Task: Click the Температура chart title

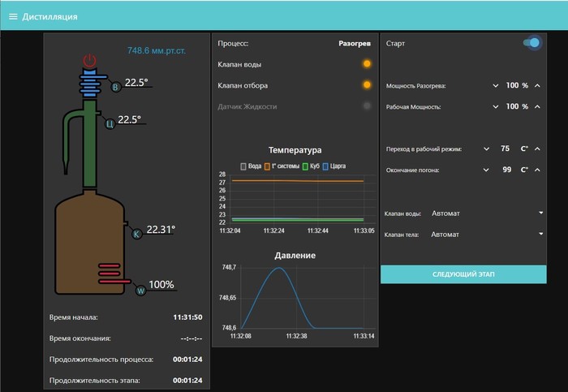Action: [x=295, y=150]
